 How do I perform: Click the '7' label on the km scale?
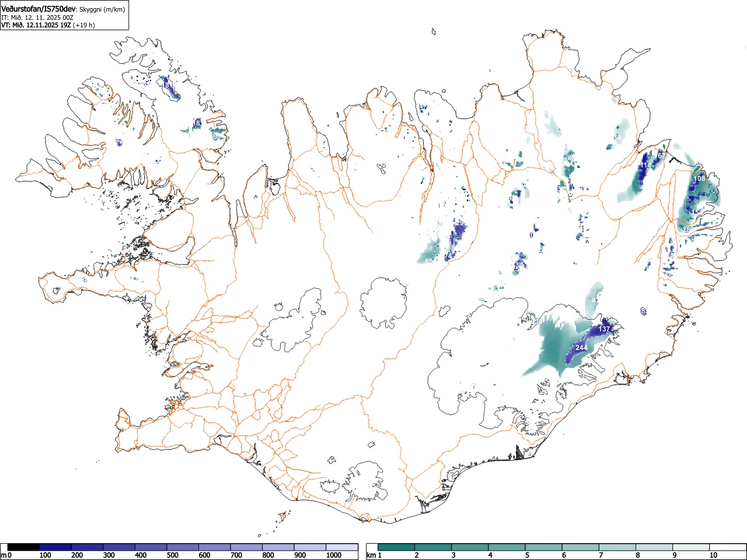pyautogui.click(x=601, y=555)
